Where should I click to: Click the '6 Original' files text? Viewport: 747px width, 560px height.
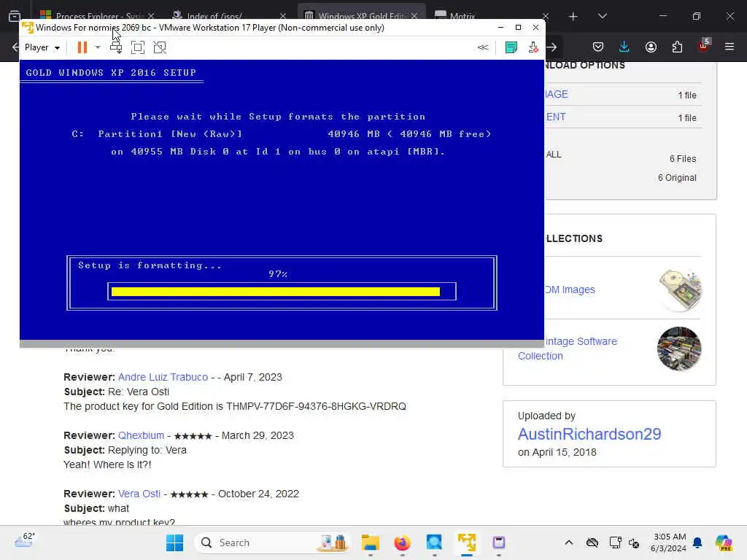[x=677, y=178]
